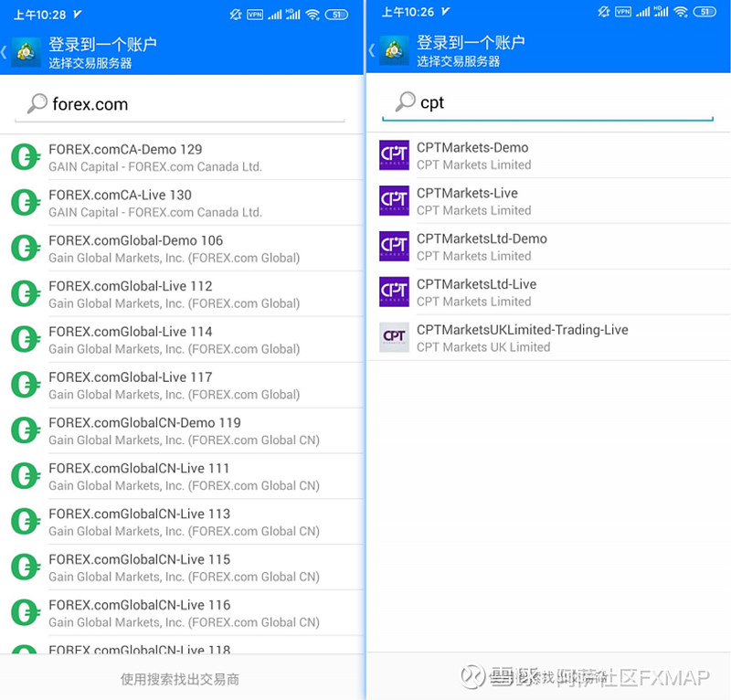The width and height of the screenshot is (731, 700).
Task: Choose server CPTMarketsLtd-Demo
Action: coord(549,246)
